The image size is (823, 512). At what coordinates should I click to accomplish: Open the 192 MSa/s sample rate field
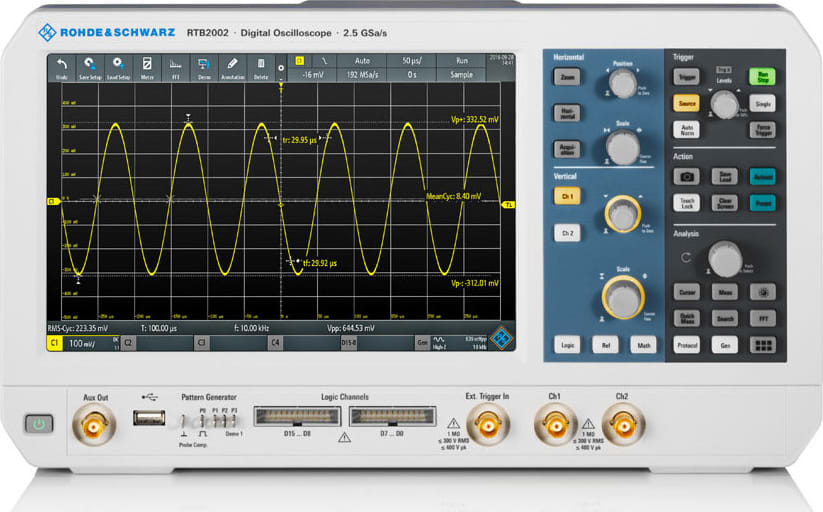[362, 75]
